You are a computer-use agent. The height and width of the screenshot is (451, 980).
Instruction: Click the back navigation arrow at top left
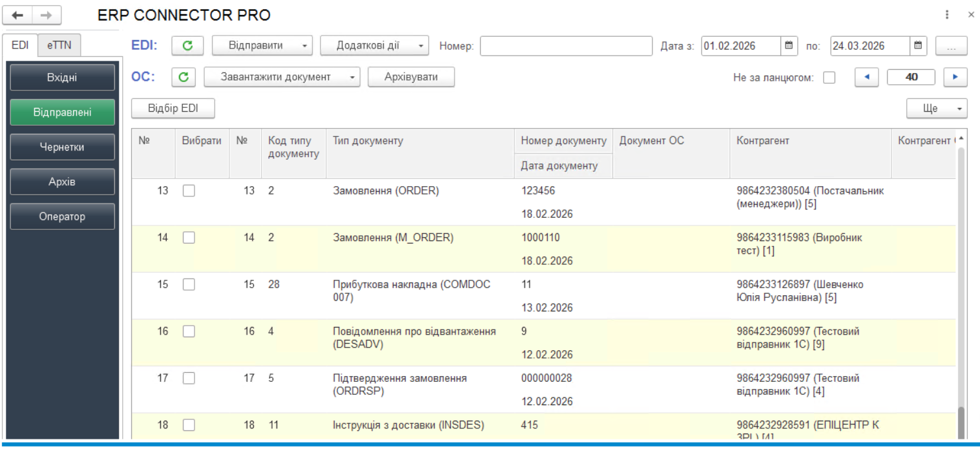17,15
